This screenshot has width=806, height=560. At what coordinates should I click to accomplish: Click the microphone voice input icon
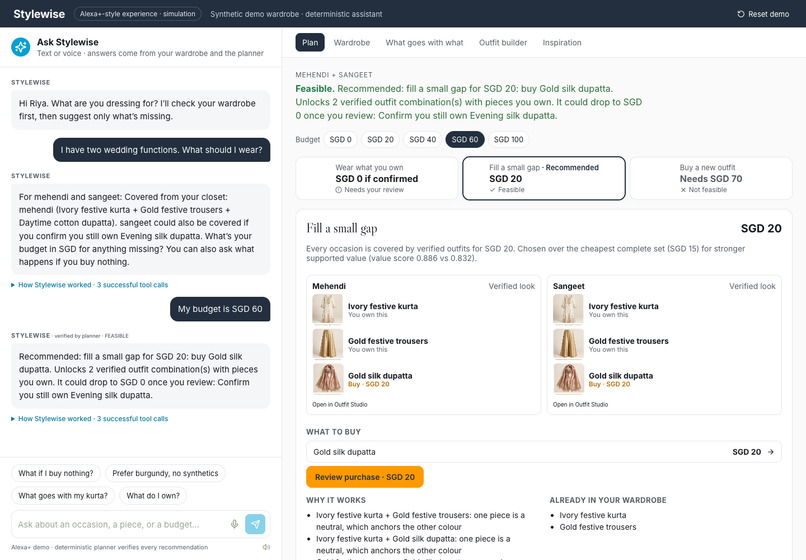pos(234,524)
